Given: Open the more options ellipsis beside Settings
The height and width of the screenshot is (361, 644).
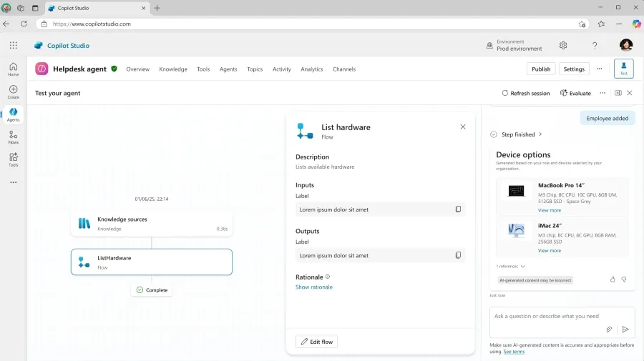Looking at the screenshot, I should [x=599, y=69].
